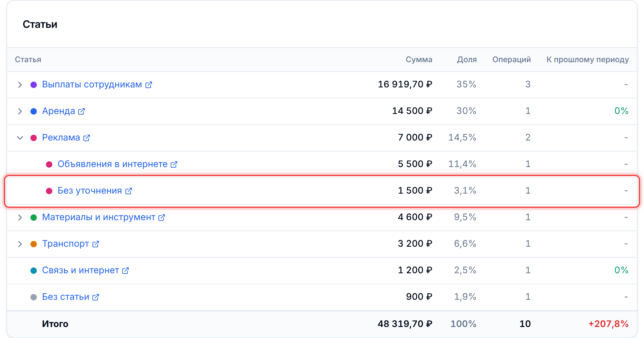Open the Транспорт article link
Image resolution: width=644 pixels, height=338 pixels.
coord(66,244)
